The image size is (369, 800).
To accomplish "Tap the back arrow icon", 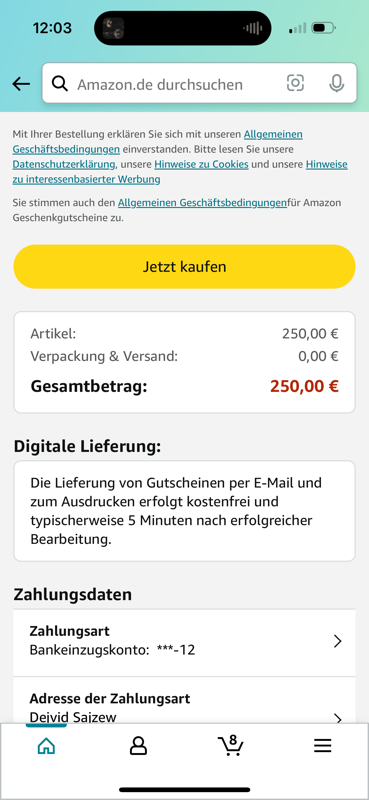I will (x=21, y=84).
